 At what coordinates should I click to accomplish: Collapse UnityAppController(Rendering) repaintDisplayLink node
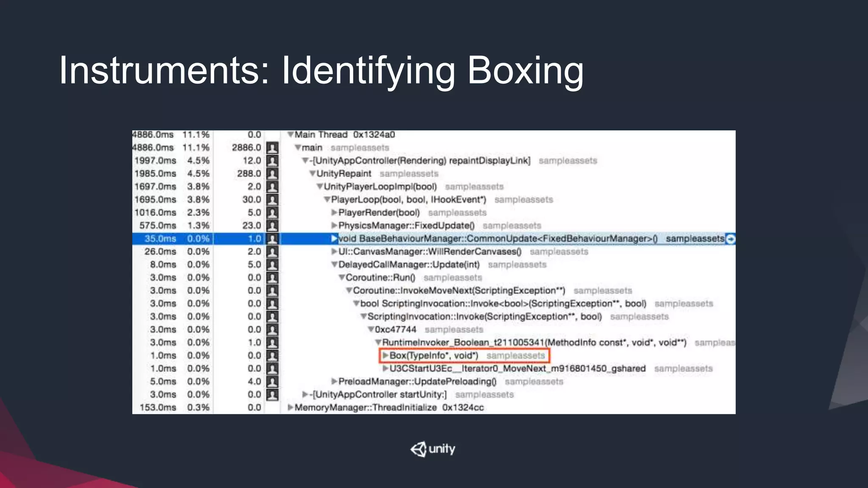click(x=305, y=161)
